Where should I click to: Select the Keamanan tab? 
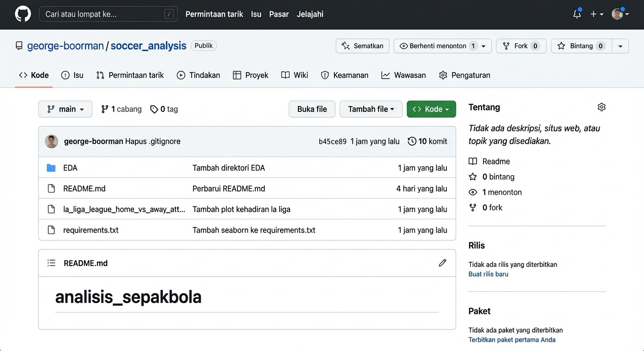[x=345, y=75]
